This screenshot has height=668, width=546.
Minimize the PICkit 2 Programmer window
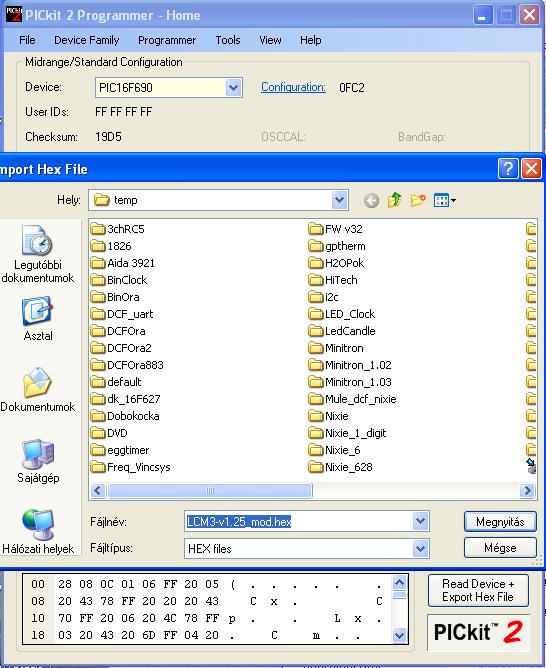tap(483, 15)
